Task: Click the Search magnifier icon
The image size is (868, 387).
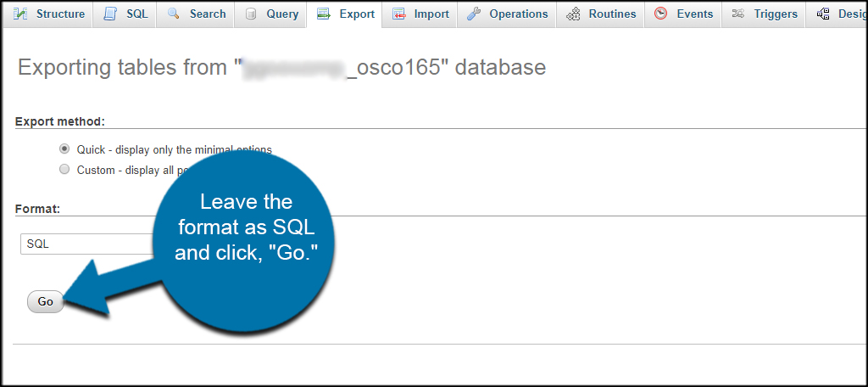Action: [174, 14]
